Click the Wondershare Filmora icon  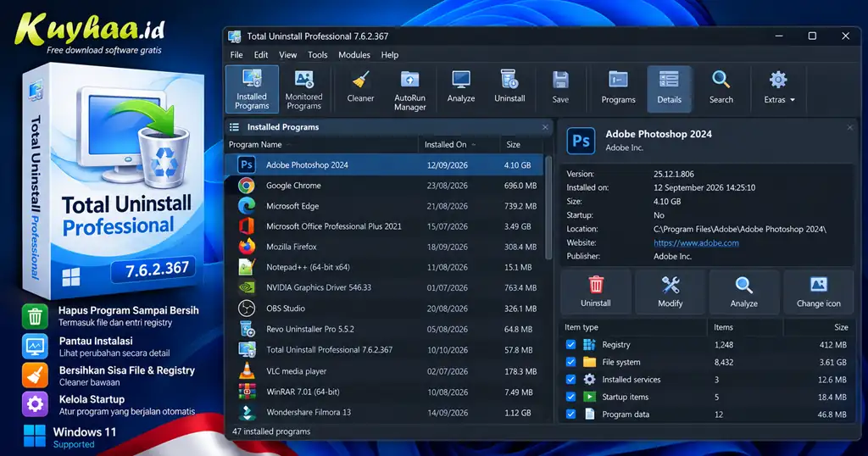click(247, 412)
